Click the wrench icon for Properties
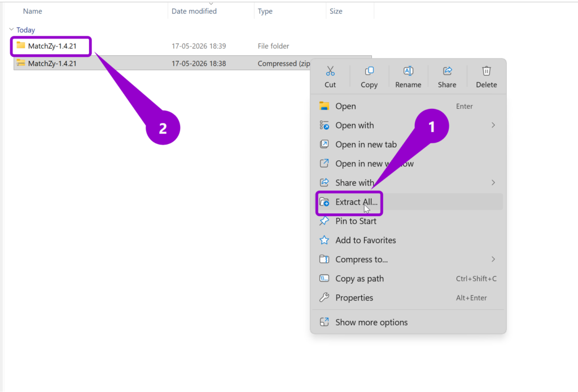This screenshot has height=392, width=578. tap(324, 298)
